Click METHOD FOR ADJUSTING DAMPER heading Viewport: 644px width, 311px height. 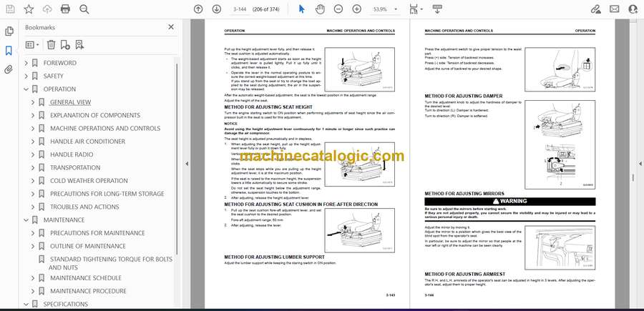tap(463, 96)
